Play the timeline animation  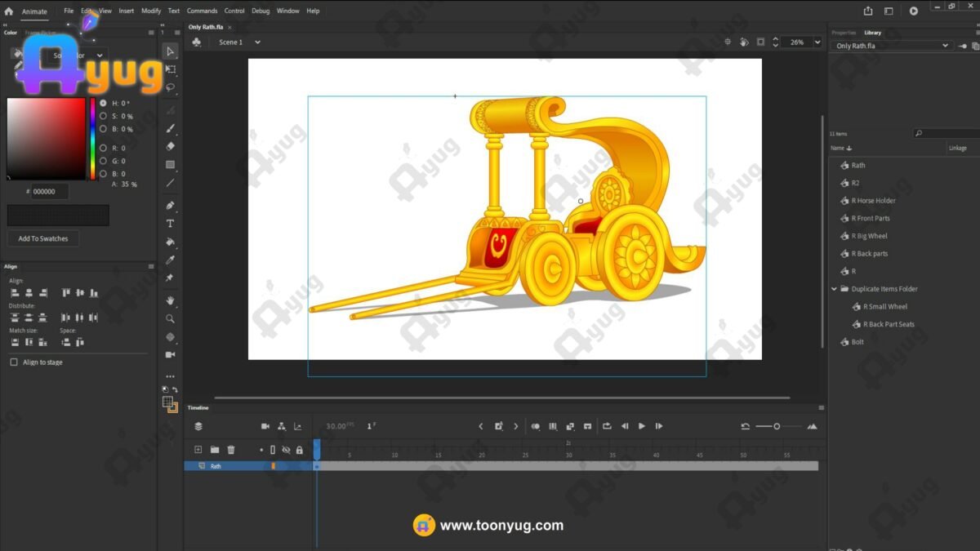coord(642,426)
